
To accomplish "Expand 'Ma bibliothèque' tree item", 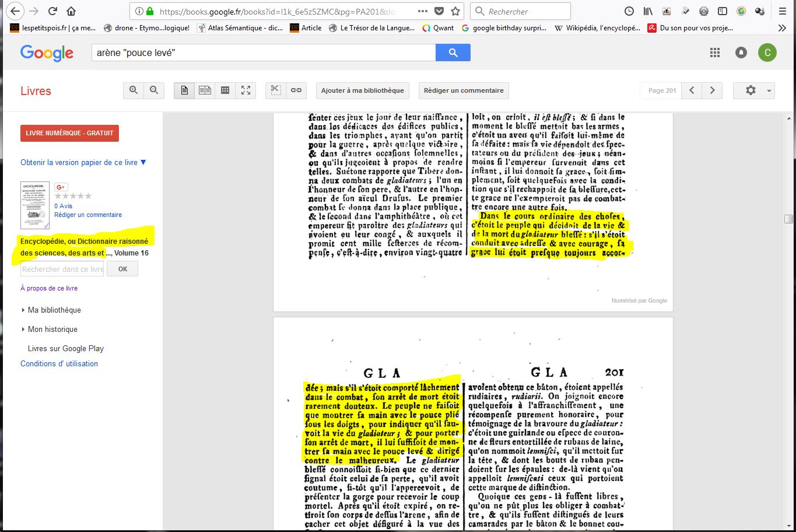I will (23, 310).
